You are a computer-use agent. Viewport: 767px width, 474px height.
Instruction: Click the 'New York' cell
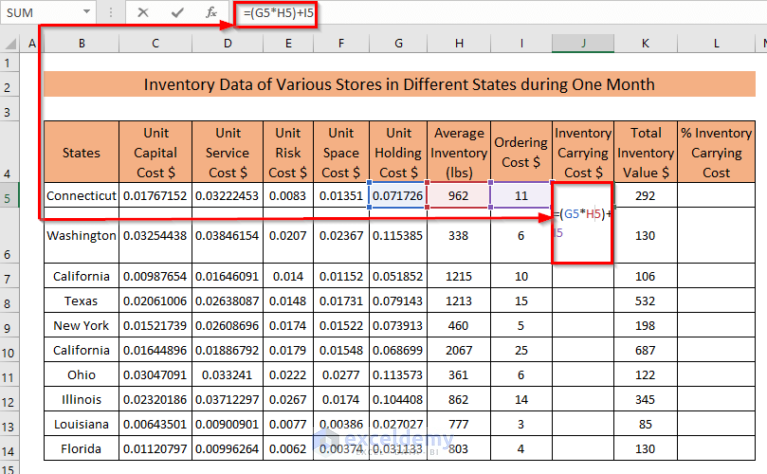point(81,325)
